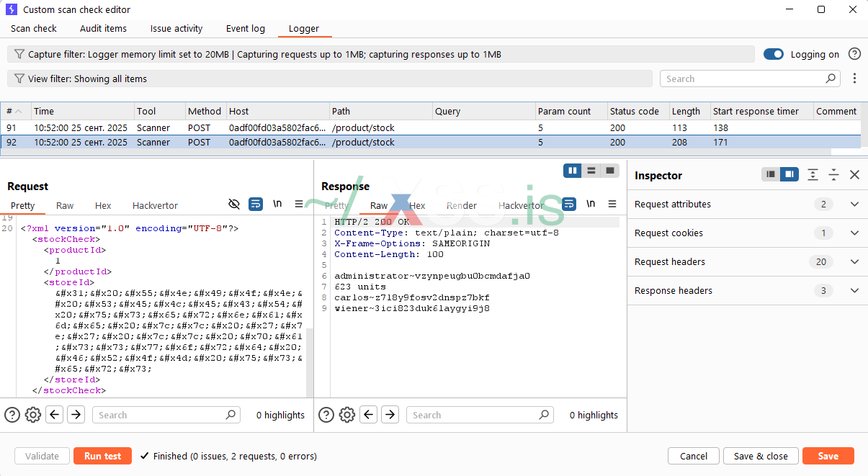Click the Logger search field

pos(750,78)
